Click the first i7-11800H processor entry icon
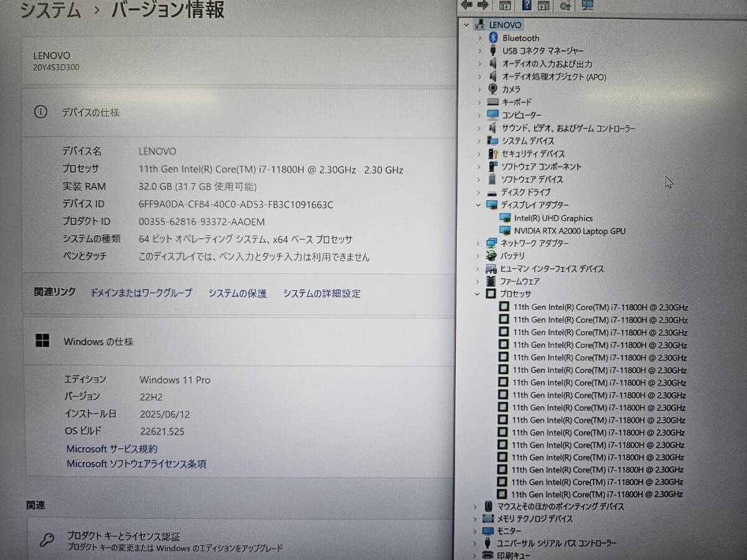 click(504, 307)
